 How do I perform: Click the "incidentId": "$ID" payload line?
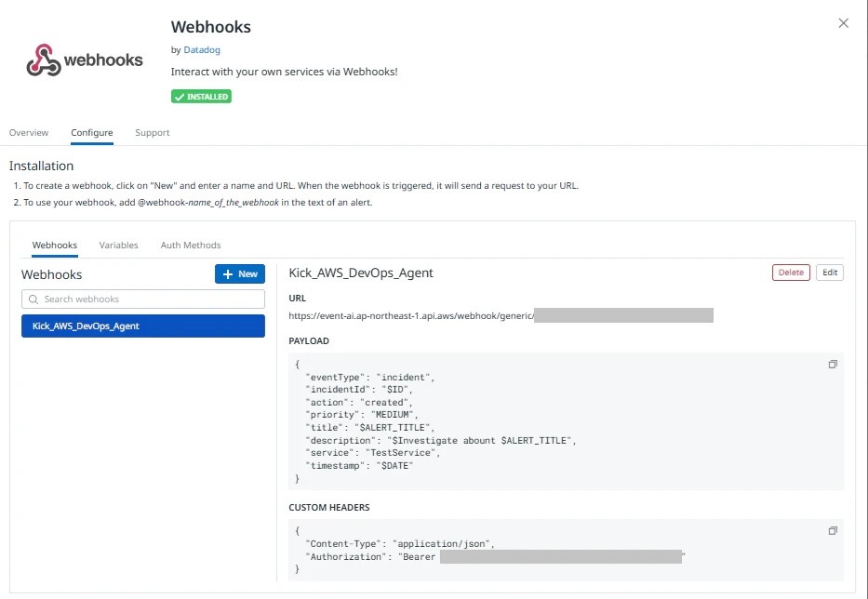359,390
